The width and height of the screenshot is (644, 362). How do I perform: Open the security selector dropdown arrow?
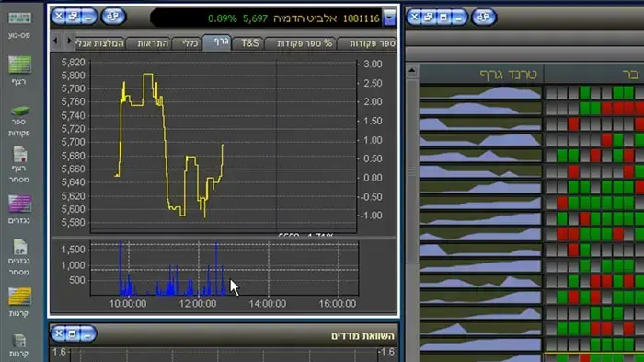tap(389, 18)
